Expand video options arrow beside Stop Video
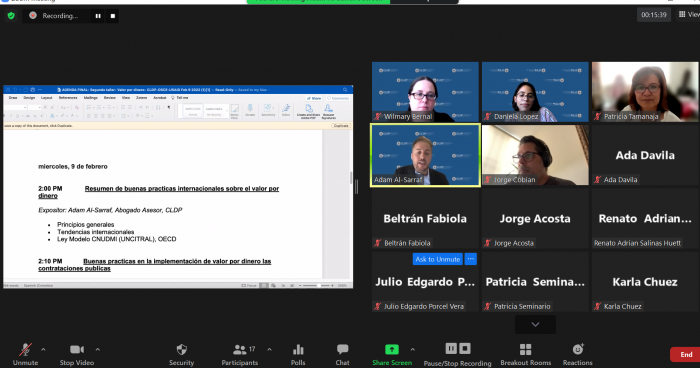The image size is (700, 368). pos(98,349)
